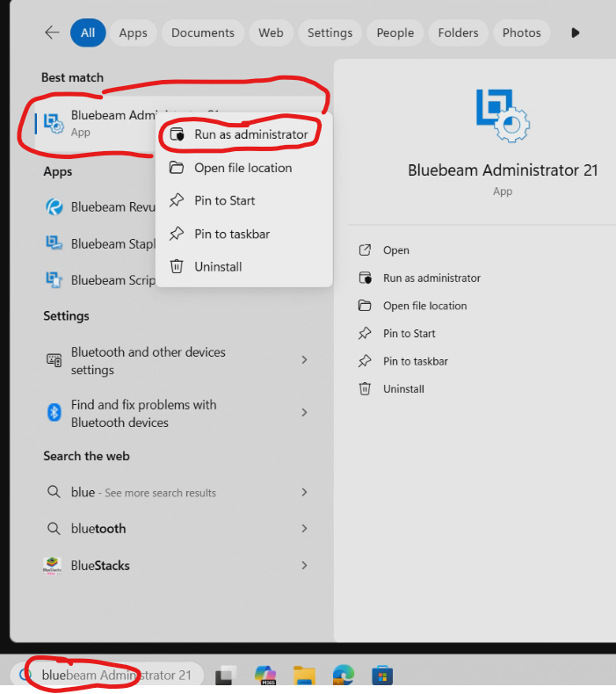Open Bluetooth and other devices settings
This screenshot has height=694, width=616.
[x=178, y=361]
